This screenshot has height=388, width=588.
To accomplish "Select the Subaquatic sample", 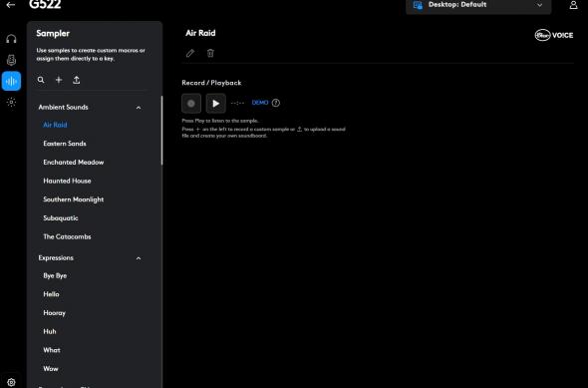I will coord(61,218).
